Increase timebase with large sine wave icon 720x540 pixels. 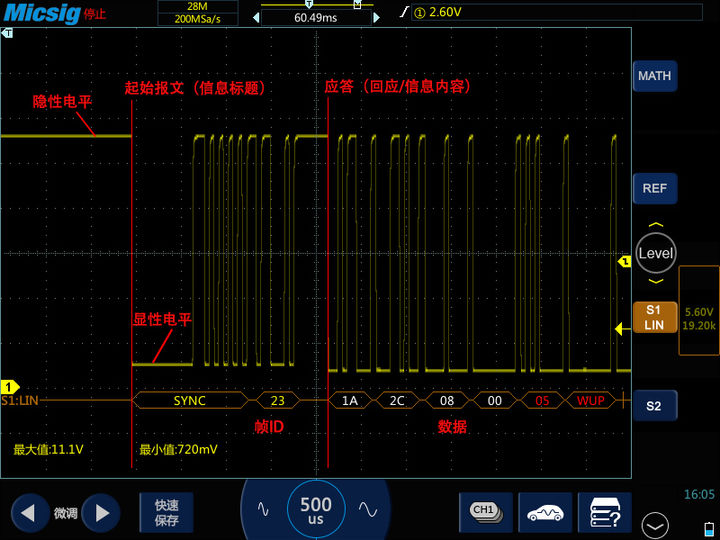[x=368, y=509]
